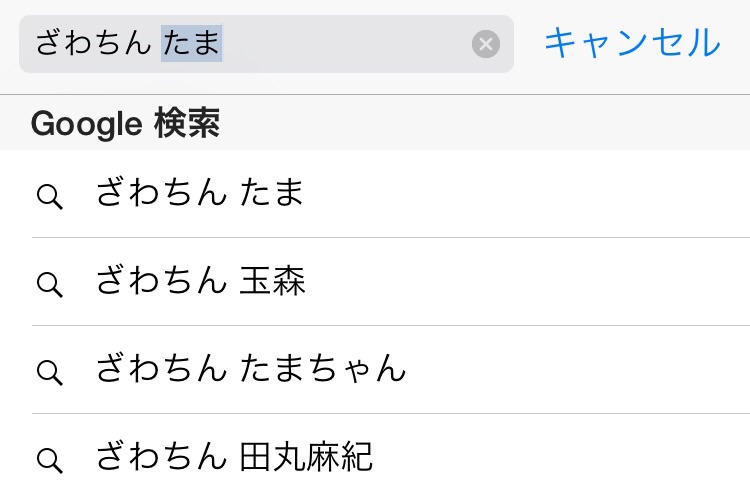
Task: Click the 検索 word in the header
Action: (x=187, y=123)
